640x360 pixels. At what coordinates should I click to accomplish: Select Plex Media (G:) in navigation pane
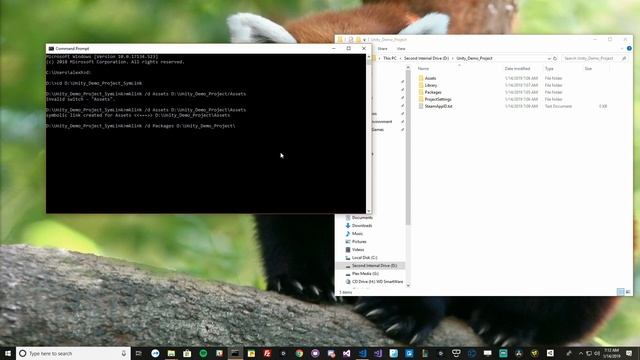click(x=365, y=273)
